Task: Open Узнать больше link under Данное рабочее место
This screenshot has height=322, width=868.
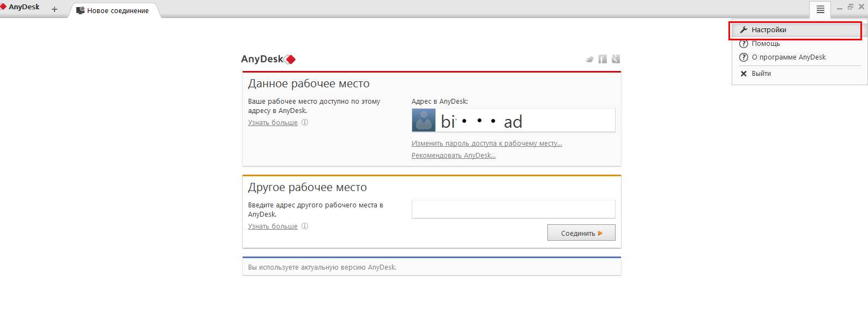Action: click(273, 123)
